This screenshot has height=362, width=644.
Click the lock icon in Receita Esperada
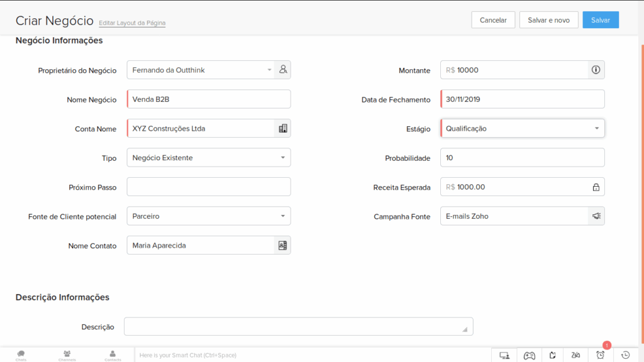[x=596, y=187]
